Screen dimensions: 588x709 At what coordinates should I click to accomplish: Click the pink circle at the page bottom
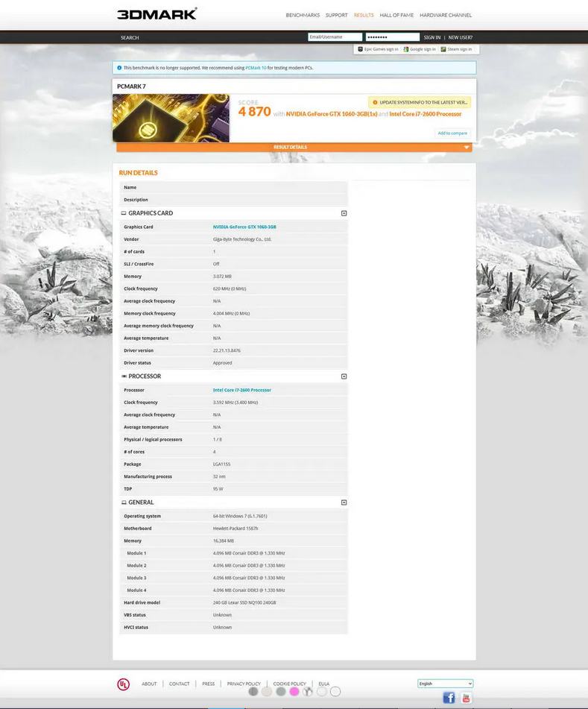(294, 691)
